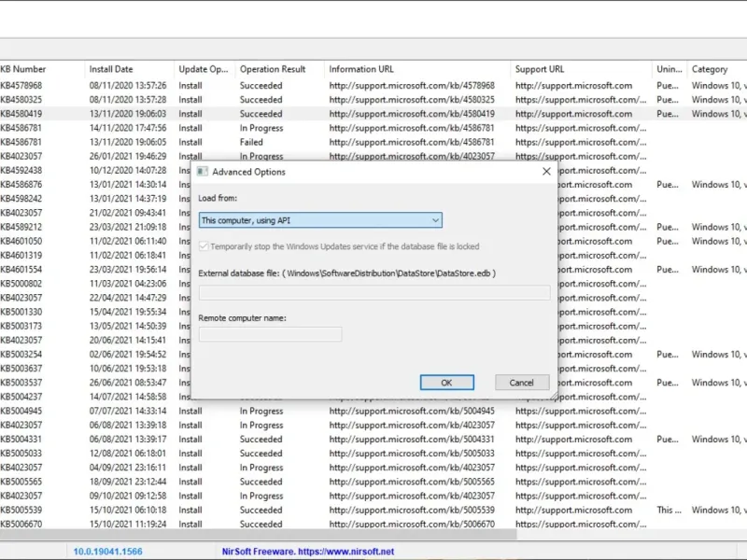This screenshot has width=747, height=560.
Task: Click the Remote computer name field
Action: point(270,334)
